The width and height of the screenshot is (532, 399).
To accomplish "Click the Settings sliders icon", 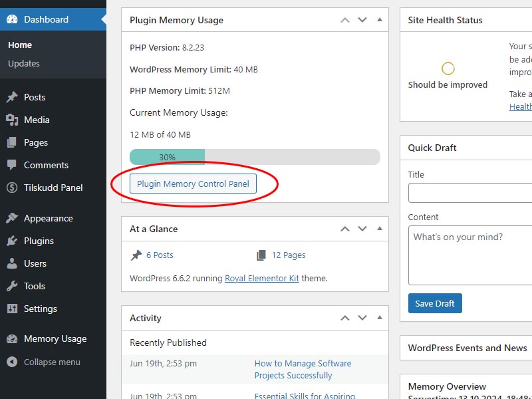I will coord(12,309).
